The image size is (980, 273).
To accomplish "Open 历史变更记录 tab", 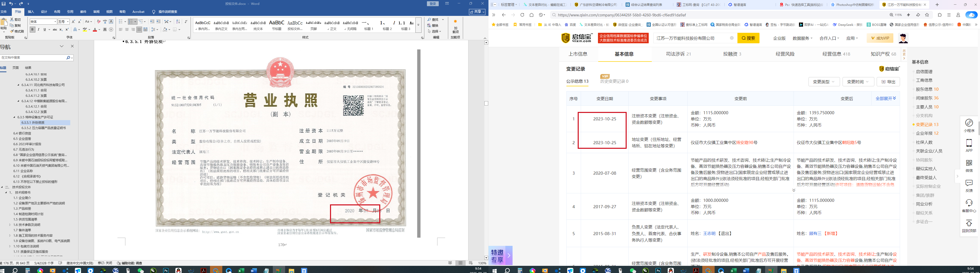I will point(614,81).
